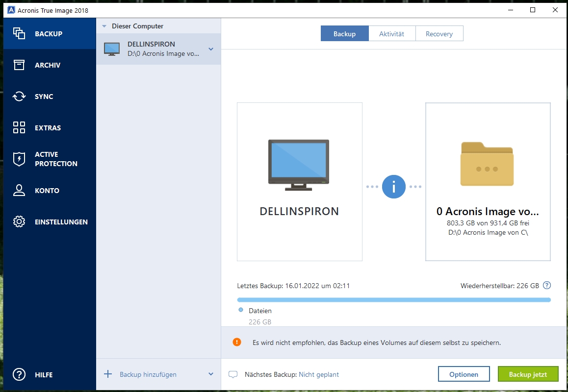
Task: Click the Nicht geplant schedule link
Action: [x=319, y=374]
